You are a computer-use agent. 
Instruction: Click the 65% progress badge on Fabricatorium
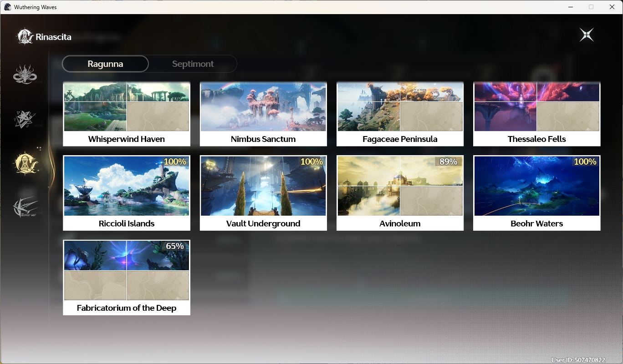pos(175,246)
